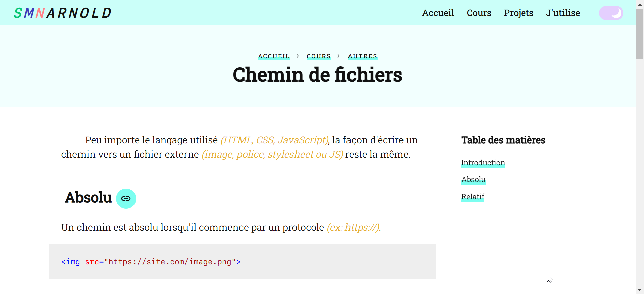Click the scrollbar down arrow
The width and height of the screenshot is (644, 294).
pos(640,290)
